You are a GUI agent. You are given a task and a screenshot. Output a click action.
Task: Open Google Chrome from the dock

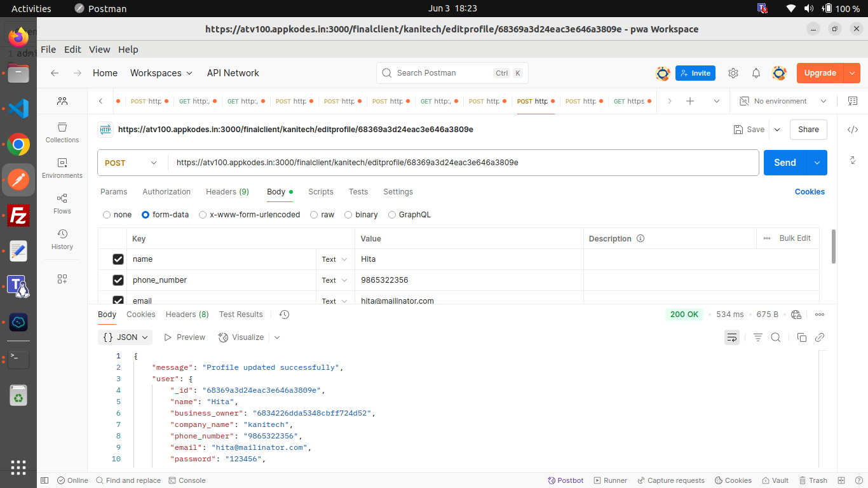coord(18,145)
